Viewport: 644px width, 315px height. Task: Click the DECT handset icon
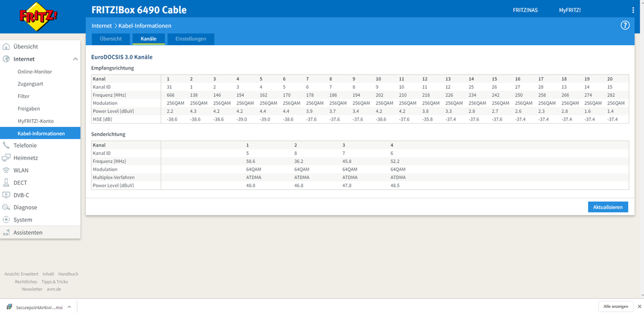[6, 182]
